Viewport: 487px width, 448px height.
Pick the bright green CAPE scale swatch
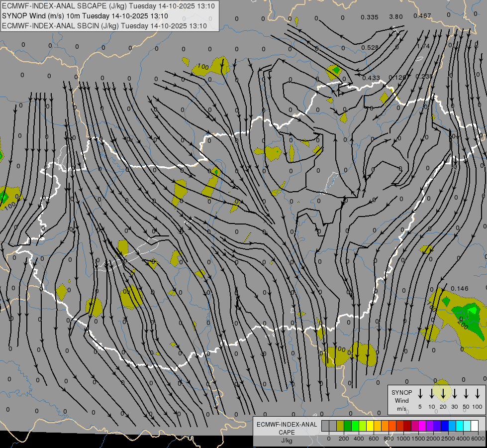355,426
